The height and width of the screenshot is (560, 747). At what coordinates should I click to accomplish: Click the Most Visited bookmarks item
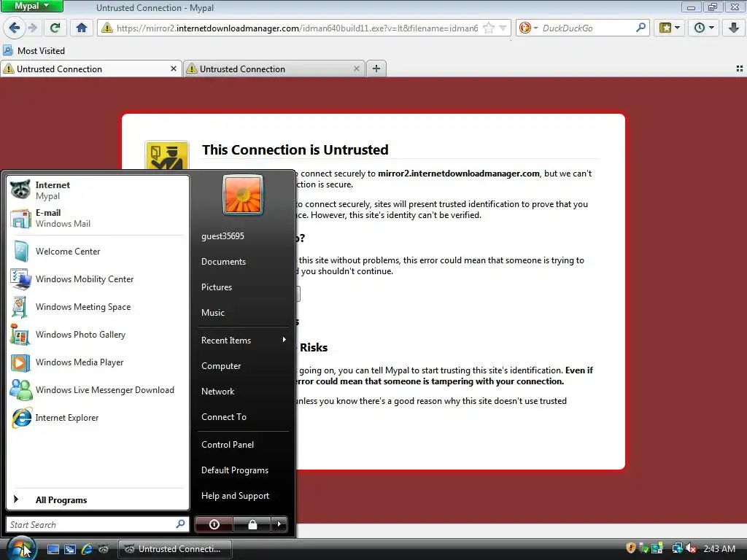[x=34, y=50]
